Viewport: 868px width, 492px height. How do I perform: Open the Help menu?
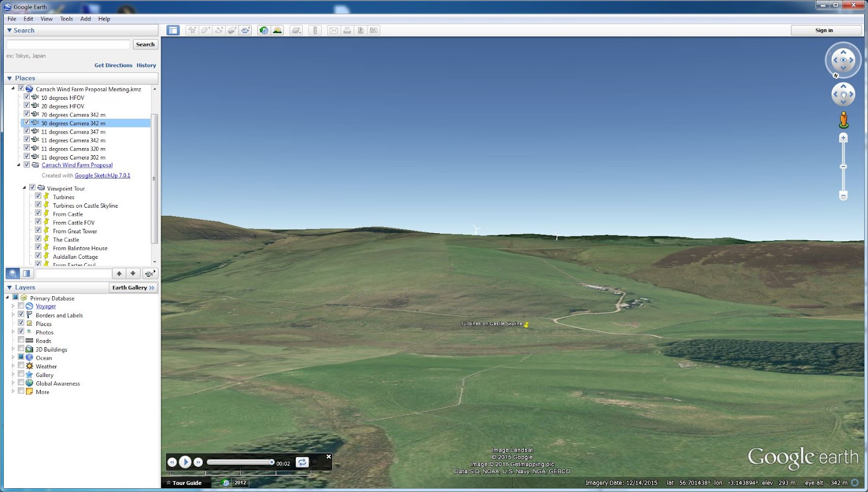[x=104, y=19]
